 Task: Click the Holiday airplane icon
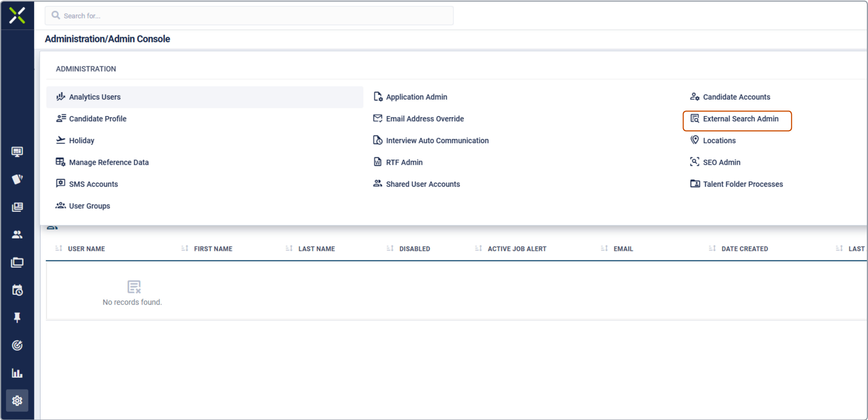[x=61, y=140]
